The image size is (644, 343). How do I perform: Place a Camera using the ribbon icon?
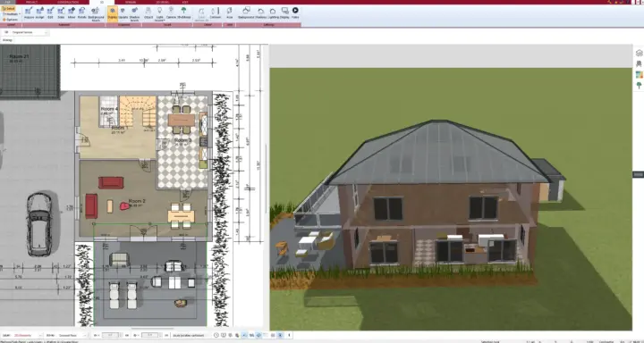tap(171, 13)
